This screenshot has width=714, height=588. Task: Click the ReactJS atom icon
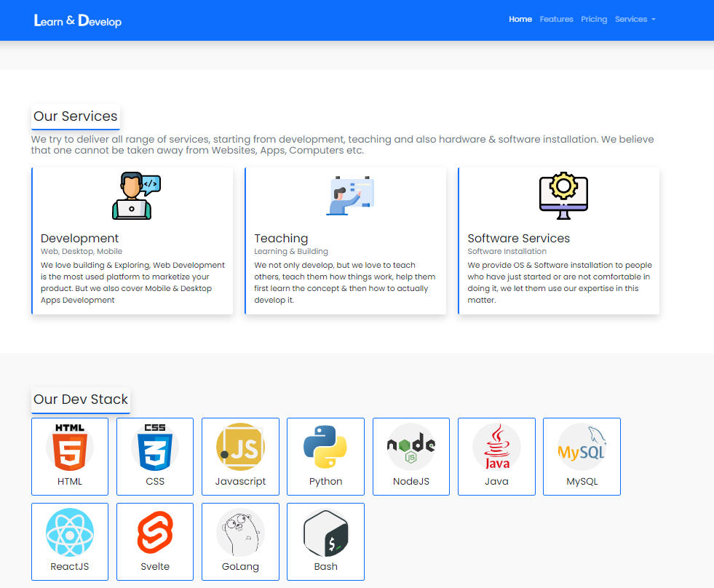(70, 532)
